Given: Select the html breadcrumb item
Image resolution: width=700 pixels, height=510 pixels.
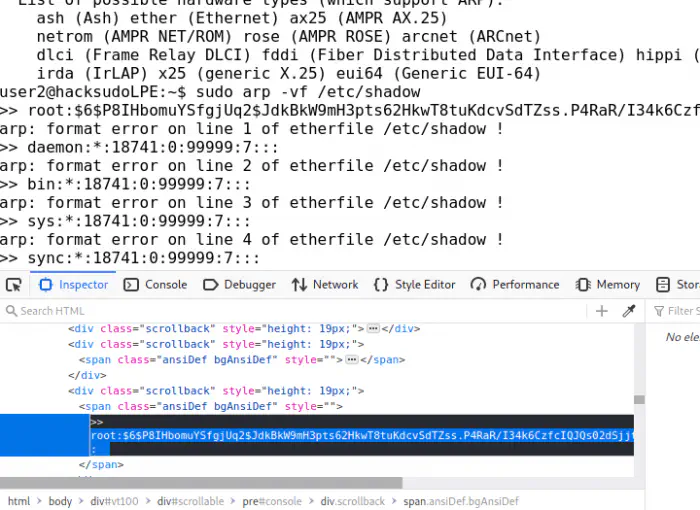Looking at the screenshot, I should click(x=18, y=501).
